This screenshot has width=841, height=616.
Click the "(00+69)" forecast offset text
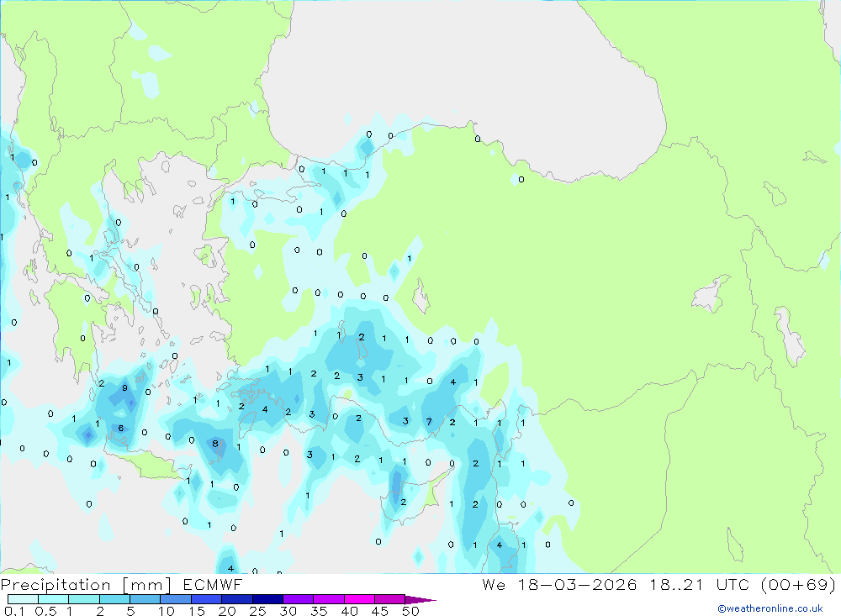coord(798,584)
